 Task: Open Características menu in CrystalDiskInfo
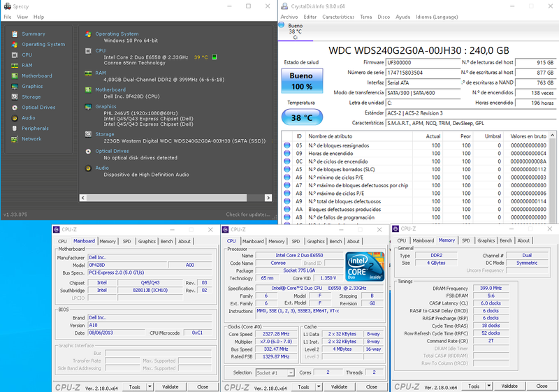tap(338, 17)
